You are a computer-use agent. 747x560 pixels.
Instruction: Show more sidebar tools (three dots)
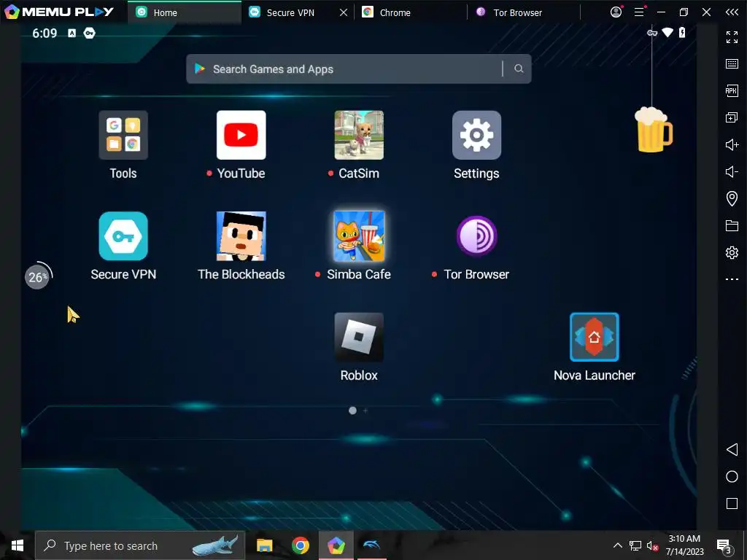pos(732,279)
